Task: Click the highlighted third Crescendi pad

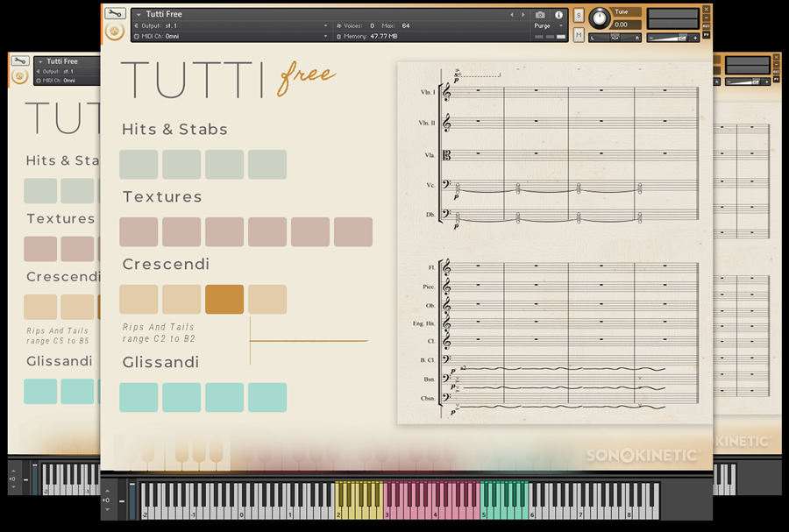Action: 224,299
